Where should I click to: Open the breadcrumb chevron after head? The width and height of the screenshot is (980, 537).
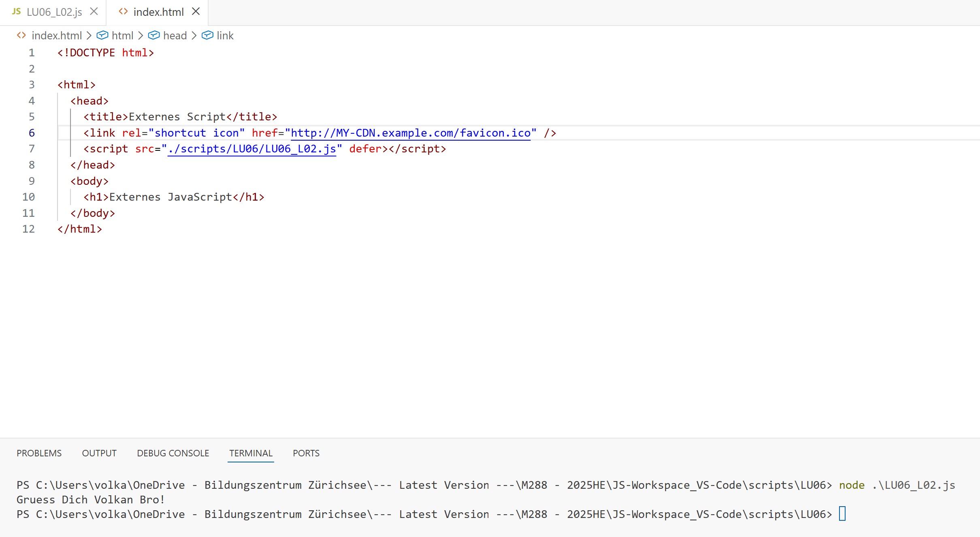coord(194,36)
